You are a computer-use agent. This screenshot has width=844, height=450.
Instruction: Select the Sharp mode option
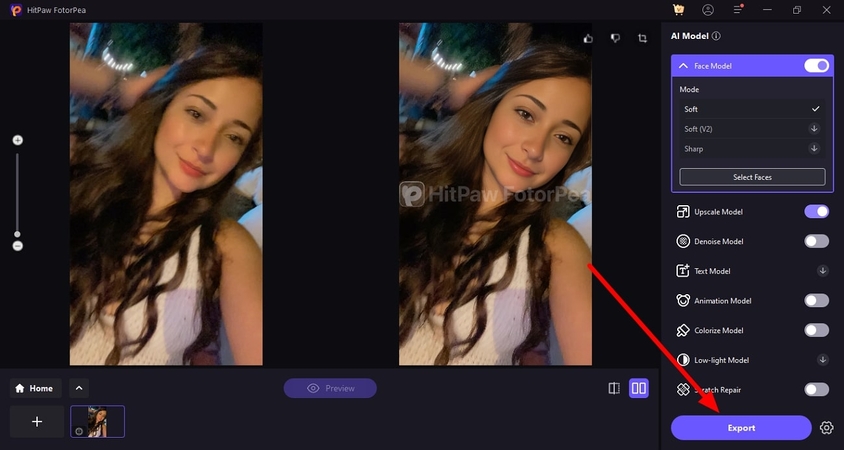click(752, 149)
